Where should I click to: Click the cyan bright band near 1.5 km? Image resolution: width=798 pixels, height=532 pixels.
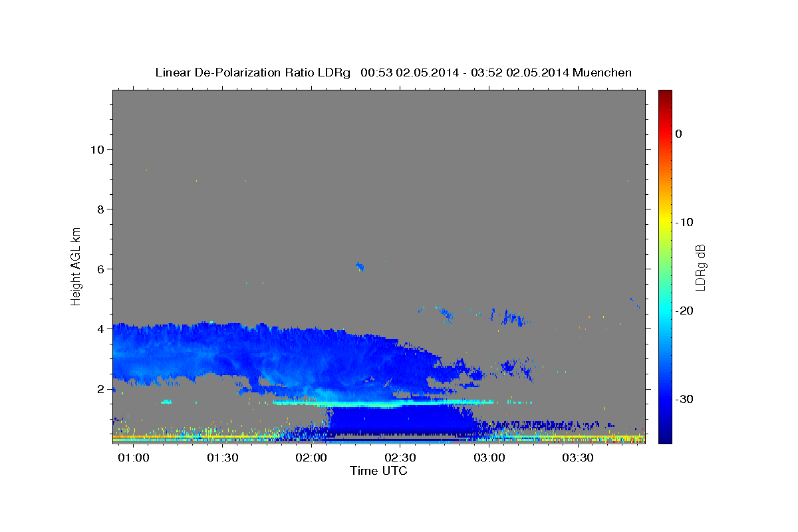pyautogui.click(x=382, y=403)
